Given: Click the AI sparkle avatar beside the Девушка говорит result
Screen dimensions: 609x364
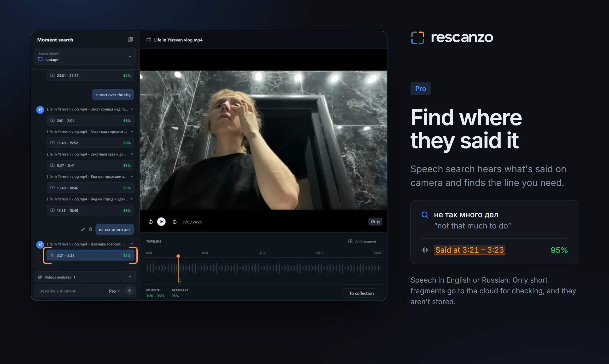Looking at the screenshot, I should pos(40,245).
